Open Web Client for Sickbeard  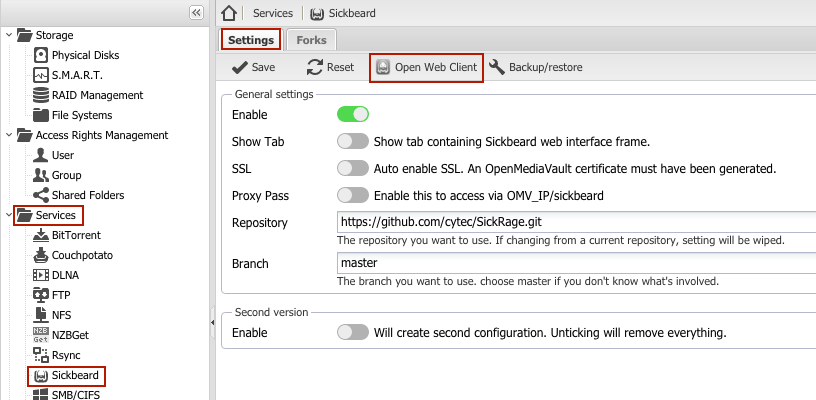pyautogui.click(x=426, y=68)
